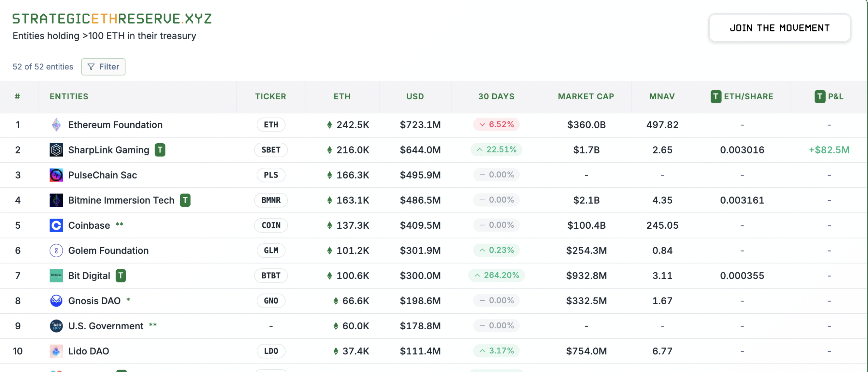Click the U.S. Government logo icon
Screen dimensions: 868x372
point(56,326)
